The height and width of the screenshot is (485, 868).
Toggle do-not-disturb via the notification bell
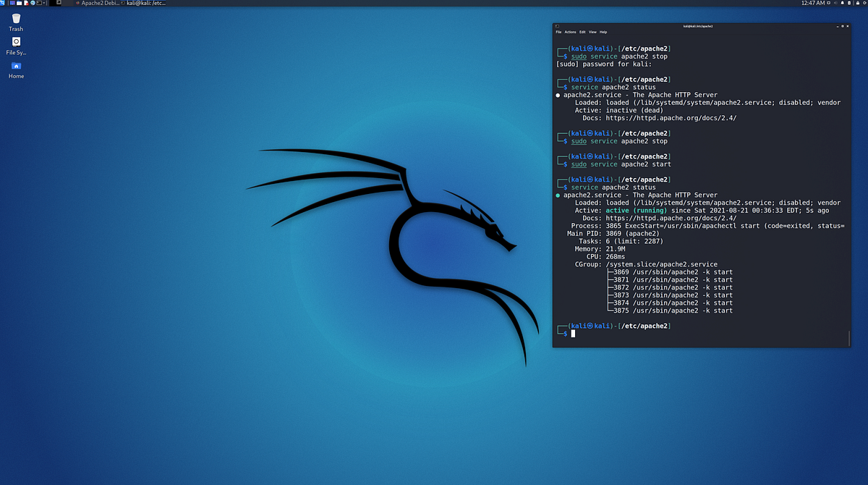tap(842, 3)
